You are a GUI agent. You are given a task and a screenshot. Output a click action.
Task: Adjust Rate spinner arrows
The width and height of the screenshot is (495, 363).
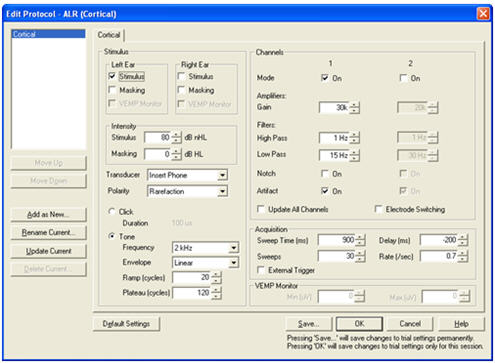[463, 256]
